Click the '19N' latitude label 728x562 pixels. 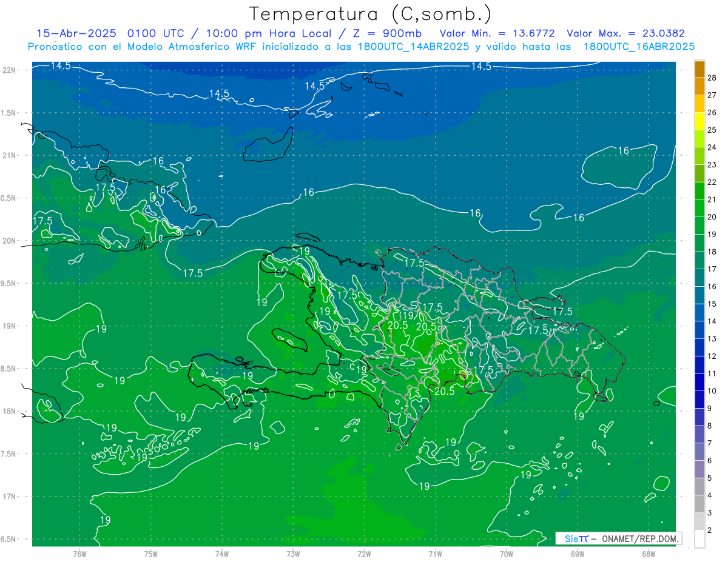[10, 326]
